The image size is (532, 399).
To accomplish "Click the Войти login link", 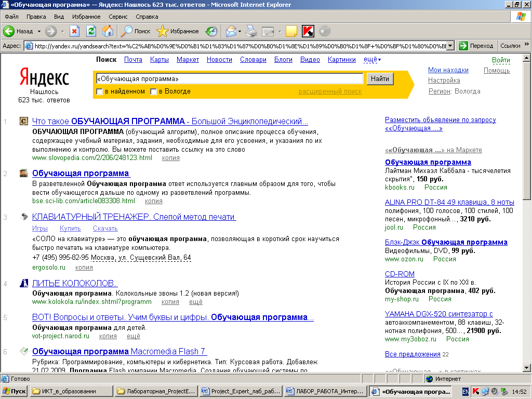I will 501,60.
